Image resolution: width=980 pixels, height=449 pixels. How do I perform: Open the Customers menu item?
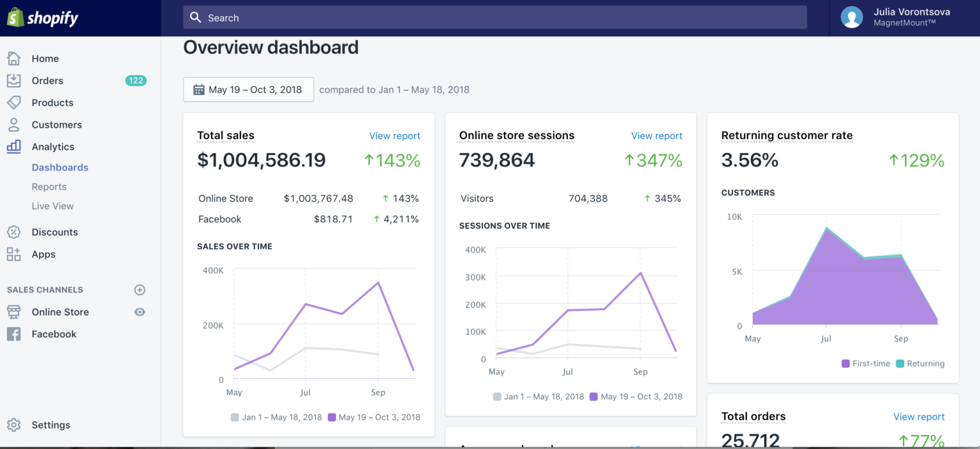[57, 124]
